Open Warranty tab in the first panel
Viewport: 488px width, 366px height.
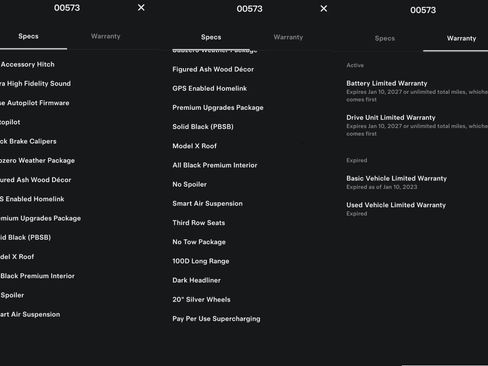pos(105,36)
